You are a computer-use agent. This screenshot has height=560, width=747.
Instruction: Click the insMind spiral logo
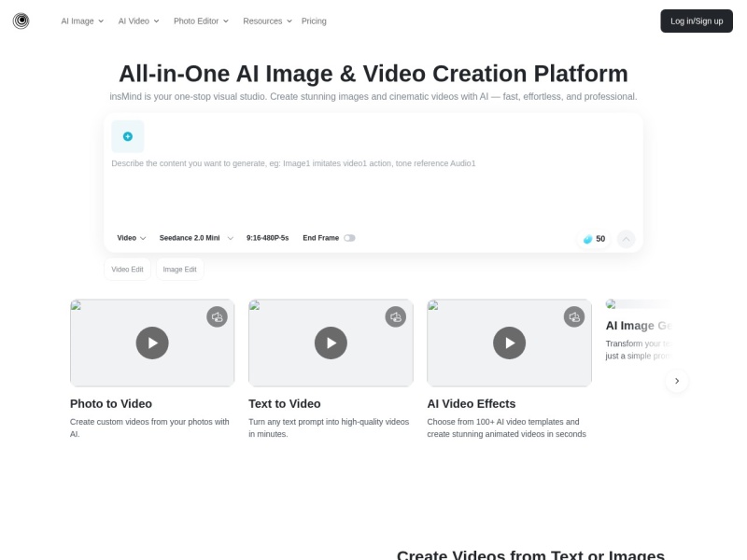pyautogui.click(x=21, y=21)
